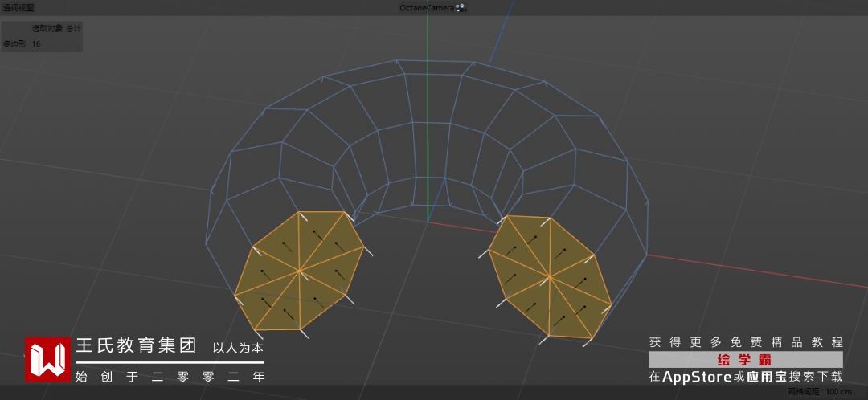This screenshot has width=868, height=400.
Task: Select the left orange polygon cap center point
Action: pos(300,271)
